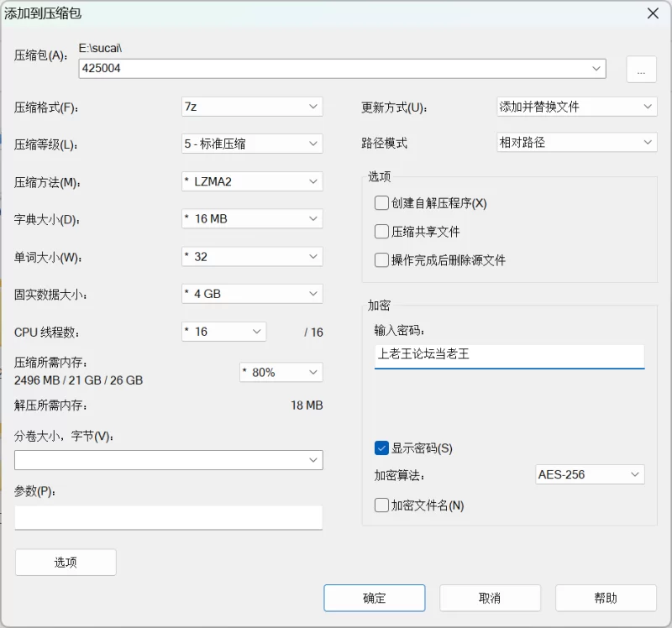The image size is (672, 628).
Task: Open 帮助 help button
Action: coord(606,598)
